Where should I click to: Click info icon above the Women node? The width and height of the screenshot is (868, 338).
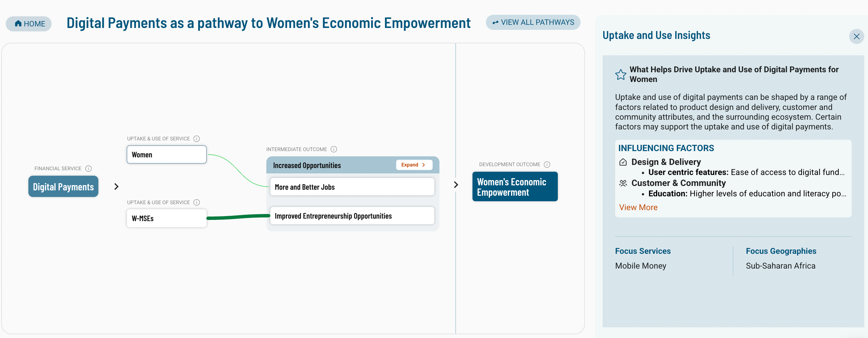pyautogui.click(x=197, y=139)
